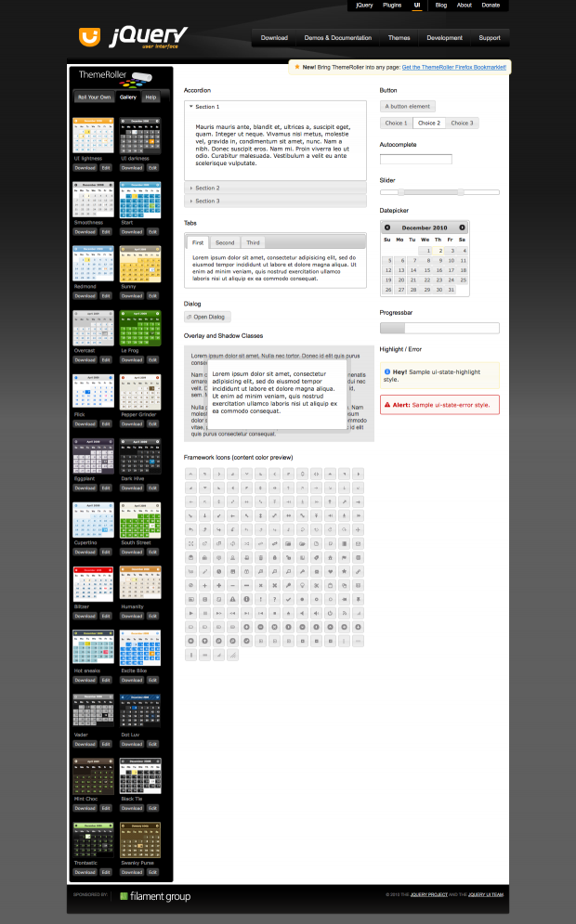Viewport: 576px width, 924px height.
Task: Open the Themes navigation item
Action: click(399, 38)
